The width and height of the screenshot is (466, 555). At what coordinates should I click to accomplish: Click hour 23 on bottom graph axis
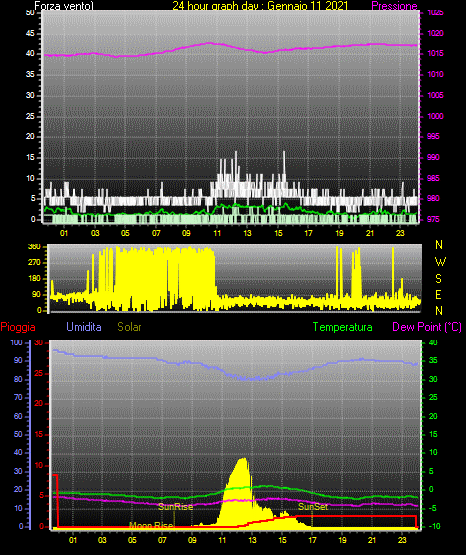click(x=402, y=540)
